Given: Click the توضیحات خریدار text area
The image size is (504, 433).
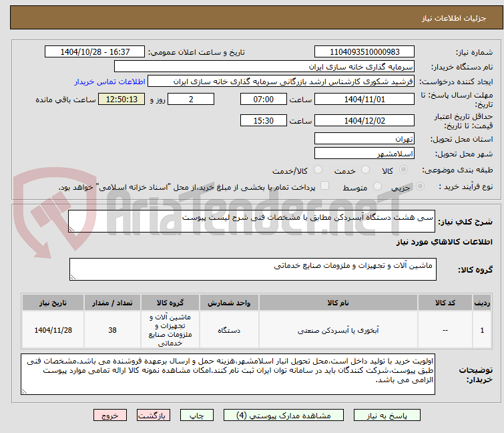Looking at the screenshot, I should pos(228,374).
